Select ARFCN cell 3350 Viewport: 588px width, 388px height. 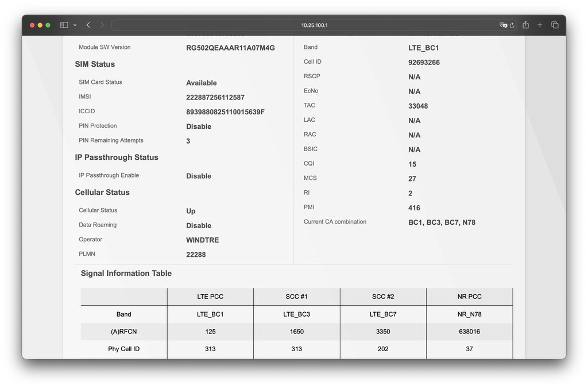click(383, 331)
